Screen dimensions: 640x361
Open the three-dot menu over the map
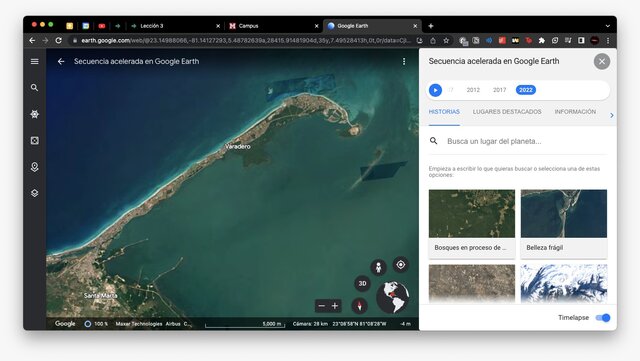click(x=404, y=61)
